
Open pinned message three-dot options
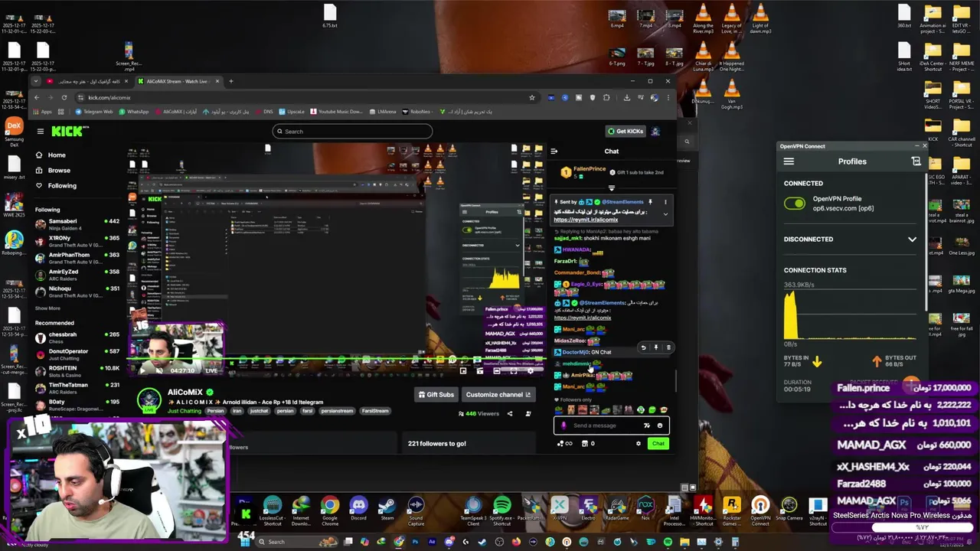[665, 202]
